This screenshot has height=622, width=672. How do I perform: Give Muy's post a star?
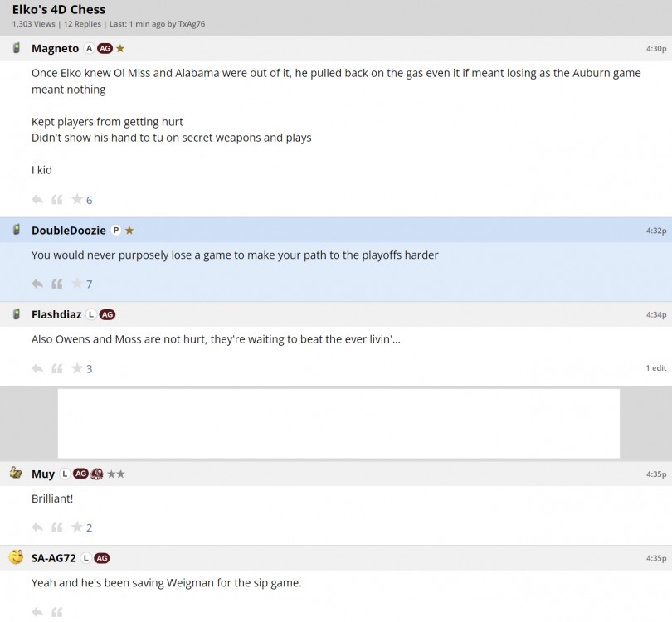point(77,527)
